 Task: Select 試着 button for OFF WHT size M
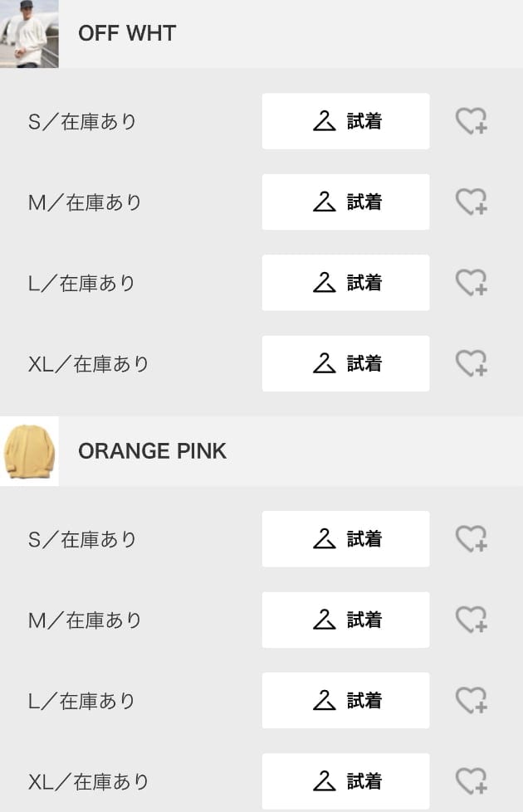(x=345, y=202)
